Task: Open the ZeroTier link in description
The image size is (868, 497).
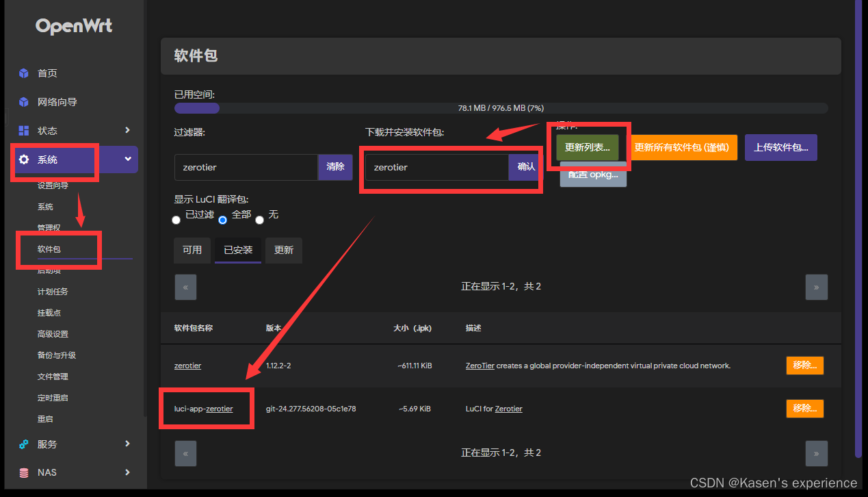Action: pos(479,366)
